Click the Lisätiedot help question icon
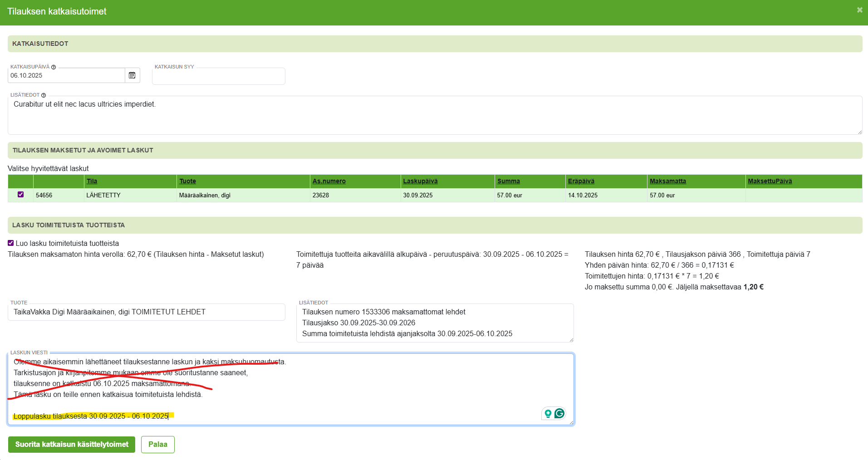The image size is (868, 460). coord(44,95)
